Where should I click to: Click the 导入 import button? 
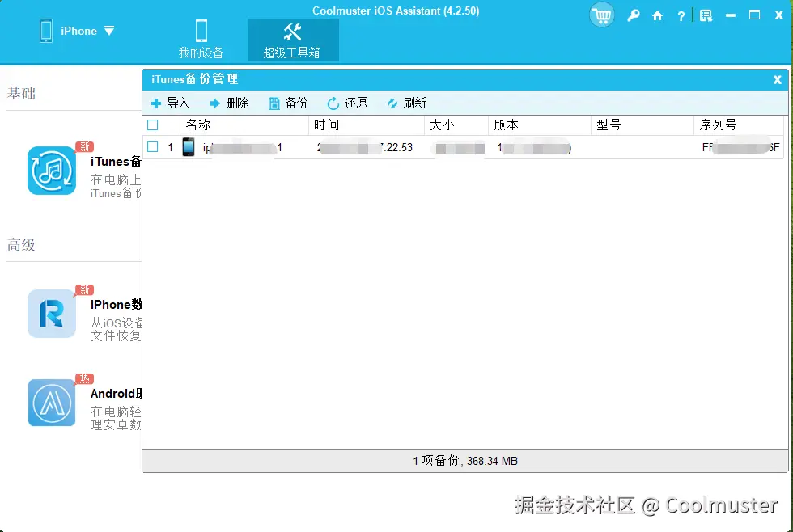click(x=170, y=103)
